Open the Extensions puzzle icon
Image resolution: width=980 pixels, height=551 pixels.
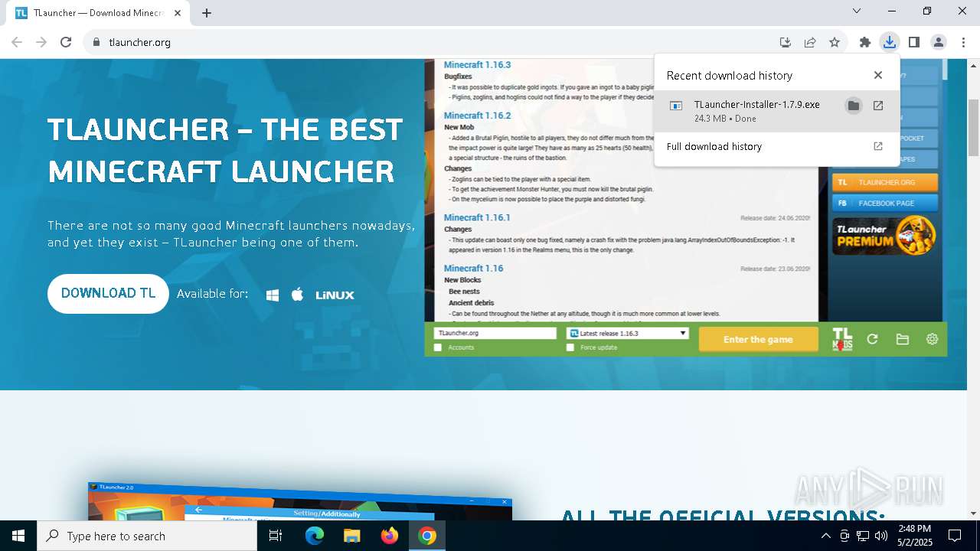(x=865, y=42)
